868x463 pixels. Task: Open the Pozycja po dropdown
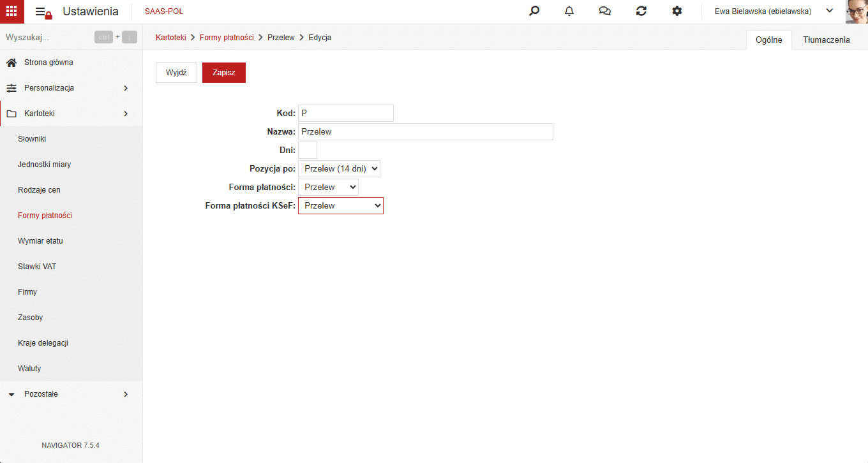pyautogui.click(x=339, y=169)
